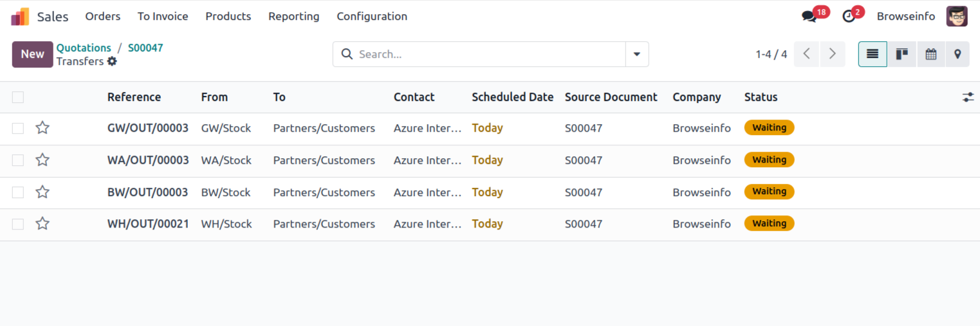Open the messages chat icon

[809, 17]
